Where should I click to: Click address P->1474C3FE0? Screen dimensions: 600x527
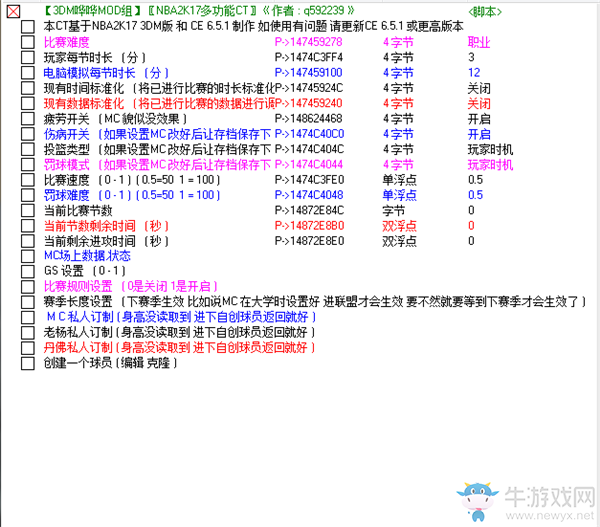tap(309, 180)
